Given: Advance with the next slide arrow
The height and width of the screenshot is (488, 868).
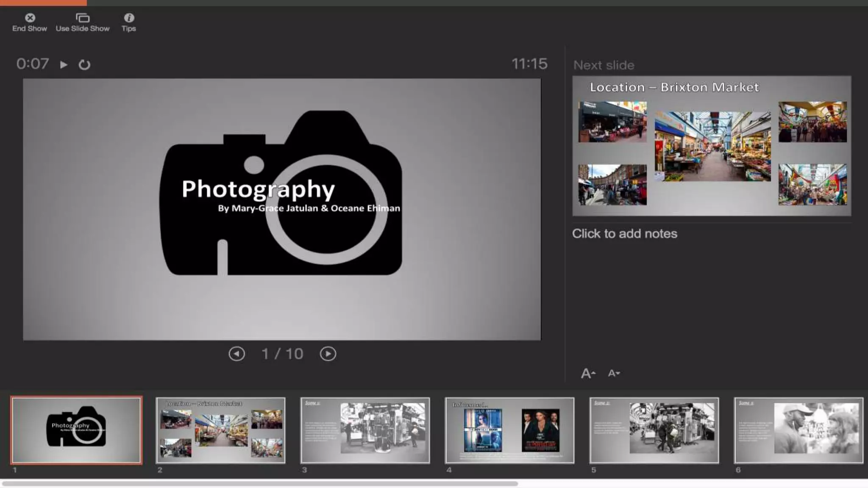Looking at the screenshot, I should point(328,354).
